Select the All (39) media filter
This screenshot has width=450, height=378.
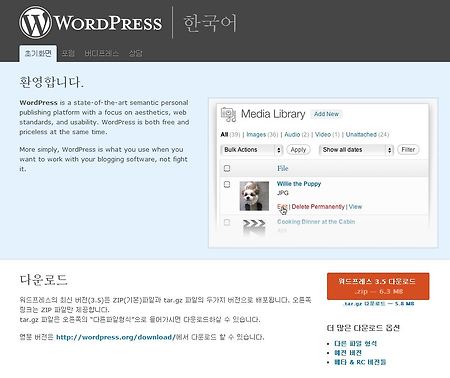pos(230,135)
